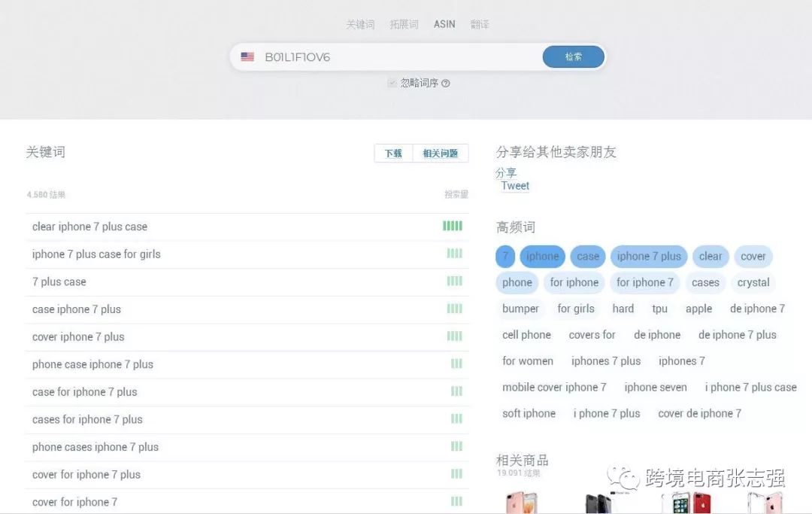
Task: Click the 'phone' tag
Action: coord(517,282)
